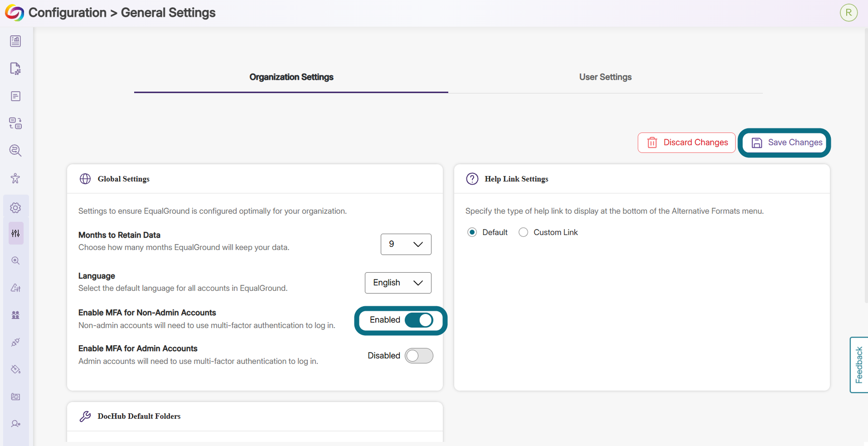Click the DocHub Default Folders wrench icon

tap(85, 416)
